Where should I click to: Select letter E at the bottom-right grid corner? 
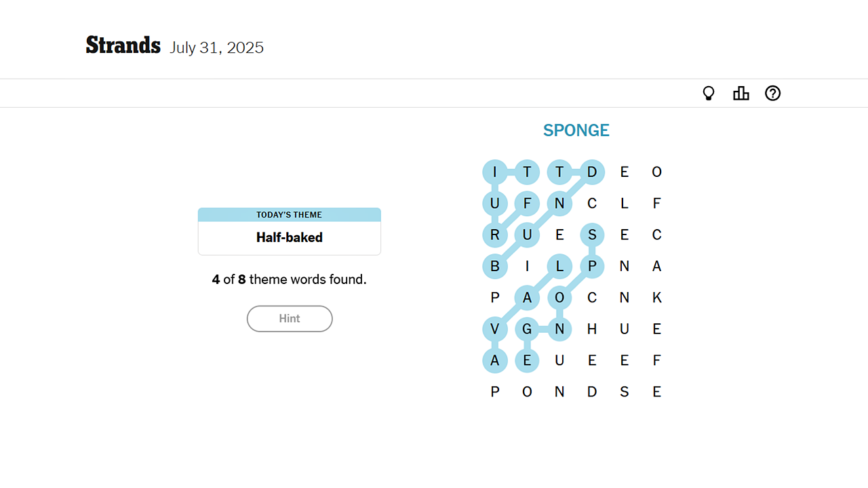tap(656, 392)
